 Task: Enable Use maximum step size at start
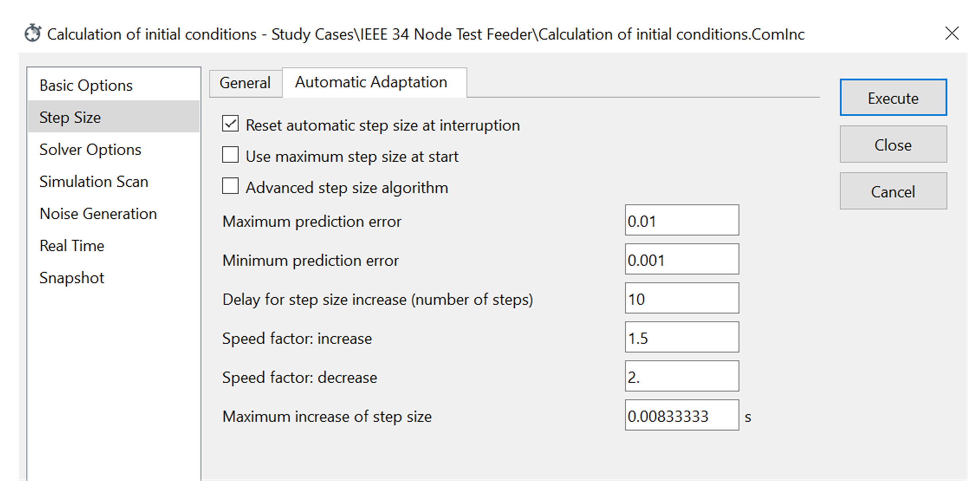230,155
